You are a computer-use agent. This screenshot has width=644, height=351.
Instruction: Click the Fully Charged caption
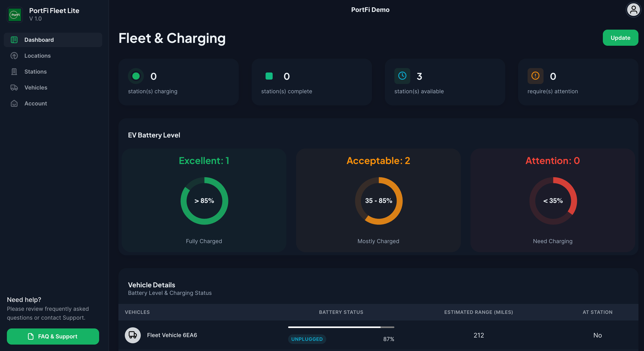pos(204,241)
